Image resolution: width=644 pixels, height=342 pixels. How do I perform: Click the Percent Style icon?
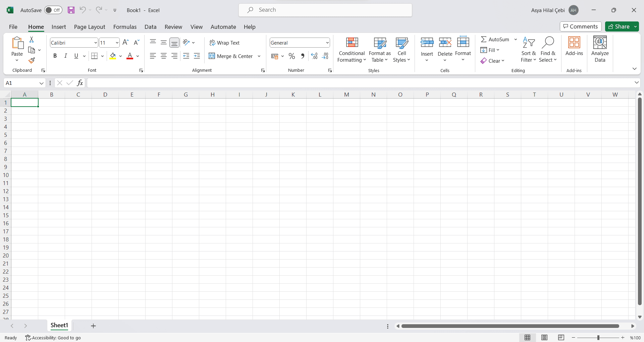[292, 56]
